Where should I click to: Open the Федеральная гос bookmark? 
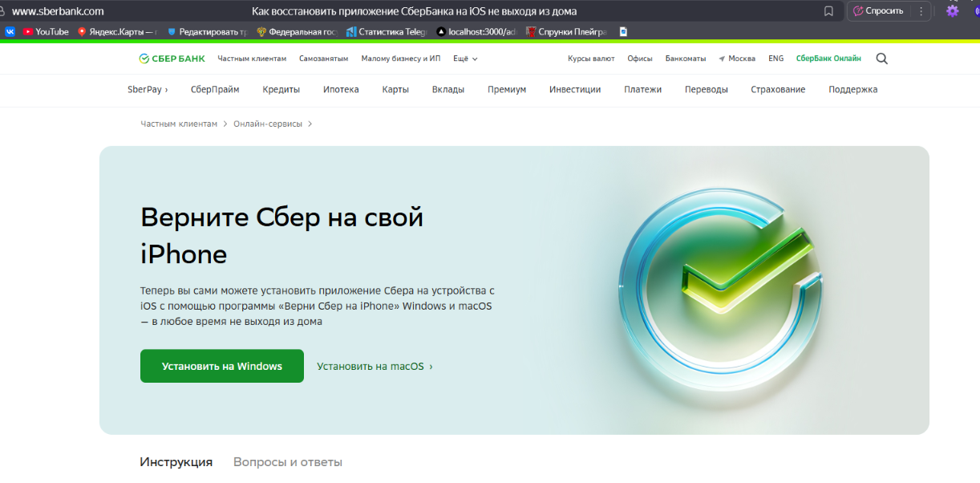pyautogui.click(x=297, y=32)
